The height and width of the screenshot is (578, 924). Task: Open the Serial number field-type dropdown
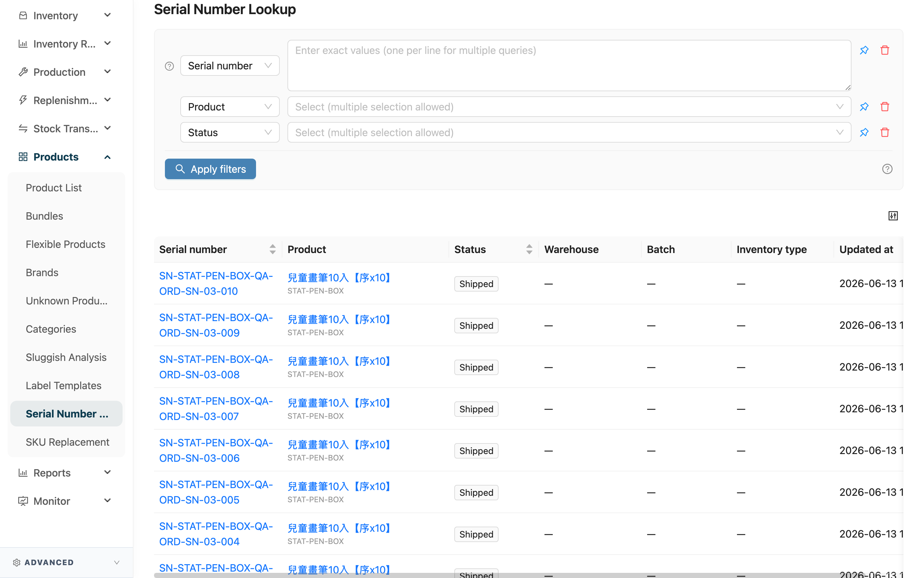[x=230, y=66]
